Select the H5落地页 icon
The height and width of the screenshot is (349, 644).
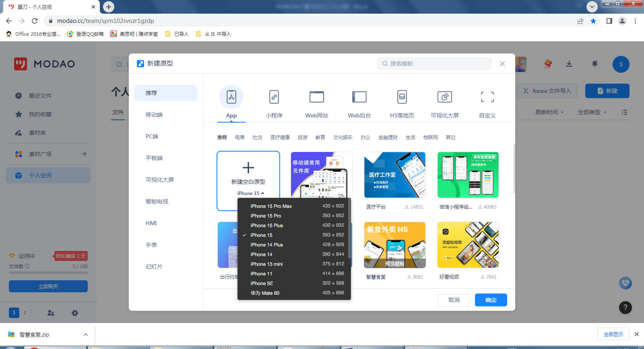(402, 97)
